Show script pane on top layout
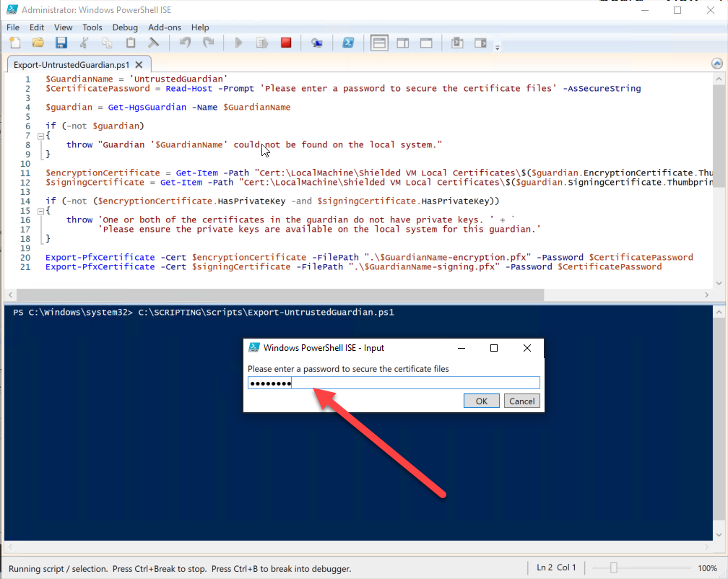This screenshot has width=728, height=579. tap(379, 43)
